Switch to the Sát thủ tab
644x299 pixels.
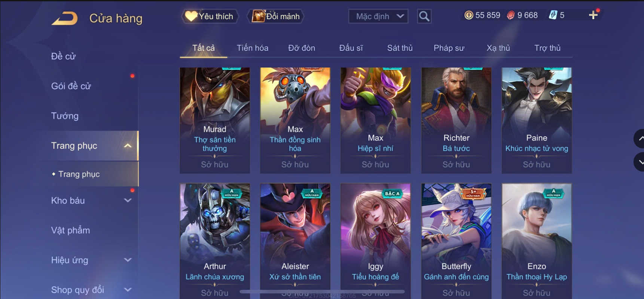pos(400,48)
